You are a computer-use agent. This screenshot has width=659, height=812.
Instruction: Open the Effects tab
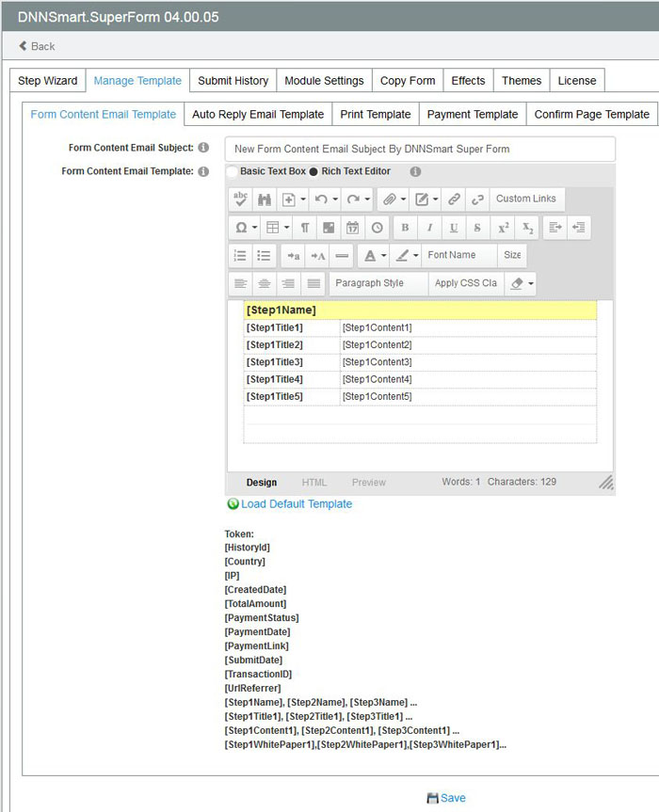(x=468, y=81)
